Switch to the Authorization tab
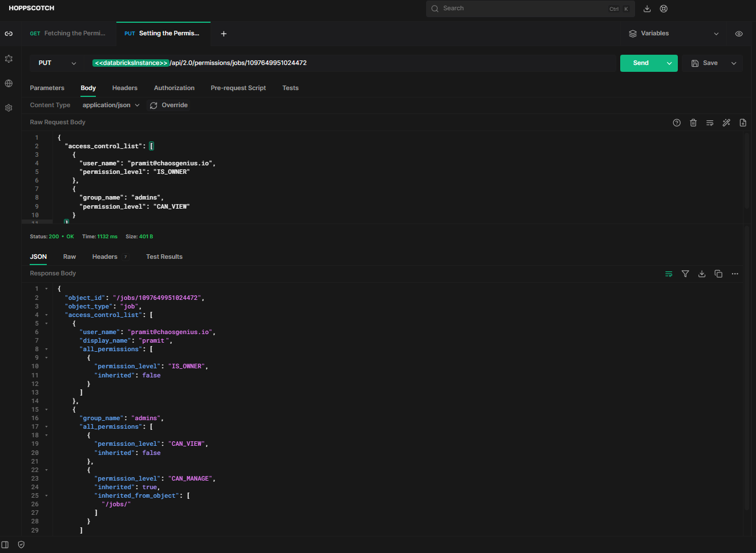 174,88
